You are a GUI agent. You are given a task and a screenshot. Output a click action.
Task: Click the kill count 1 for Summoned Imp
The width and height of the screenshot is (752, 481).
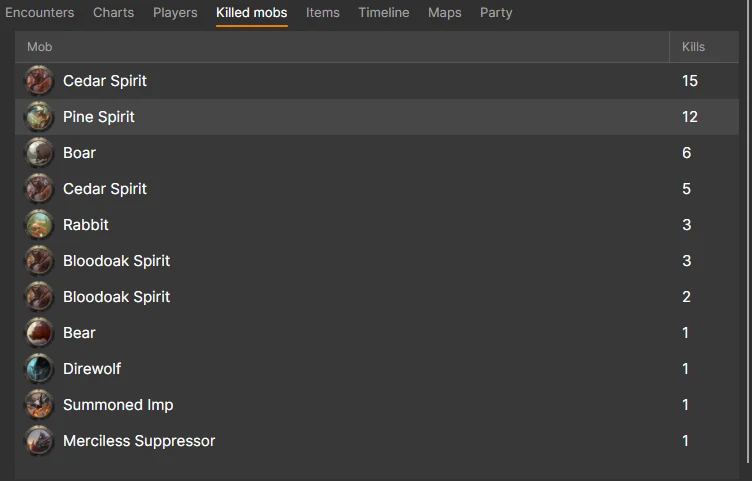click(x=685, y=404)
